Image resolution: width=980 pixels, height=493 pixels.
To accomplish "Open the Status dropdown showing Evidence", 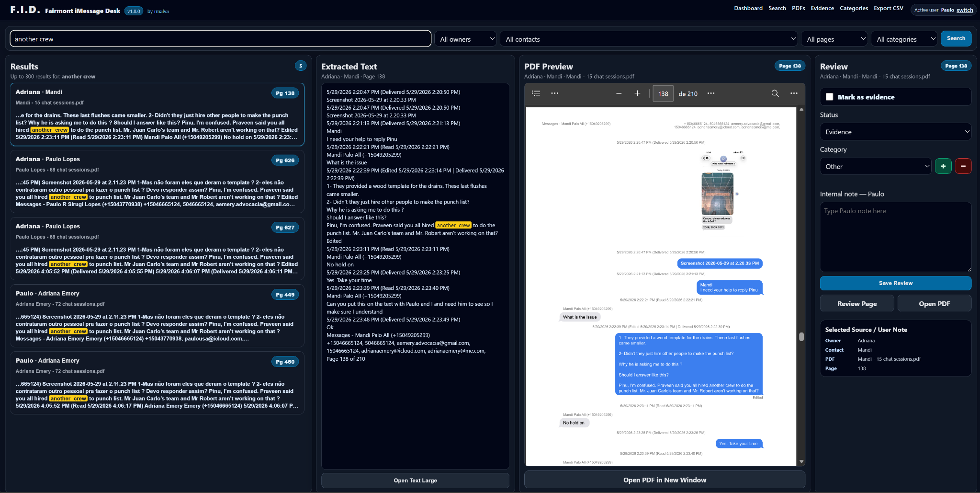I will coord(896,132).
